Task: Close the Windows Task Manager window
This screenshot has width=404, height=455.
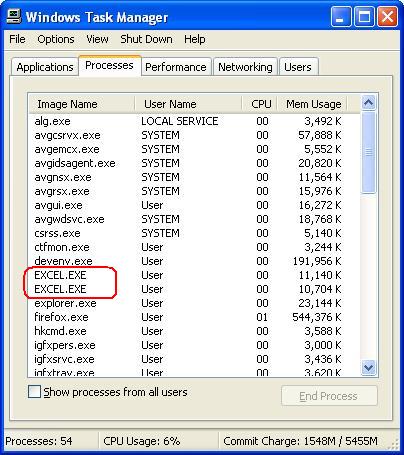Action: (x=387, y=16)
